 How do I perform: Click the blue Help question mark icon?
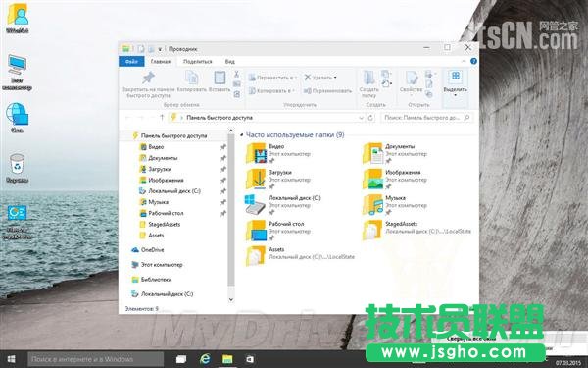click(473, 61)
